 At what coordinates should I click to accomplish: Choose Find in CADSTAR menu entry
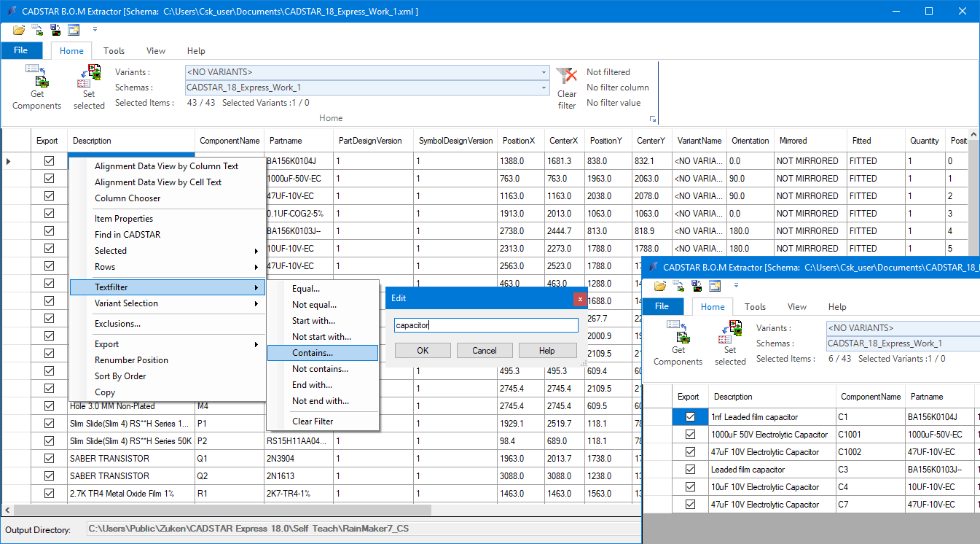point(168,235)
